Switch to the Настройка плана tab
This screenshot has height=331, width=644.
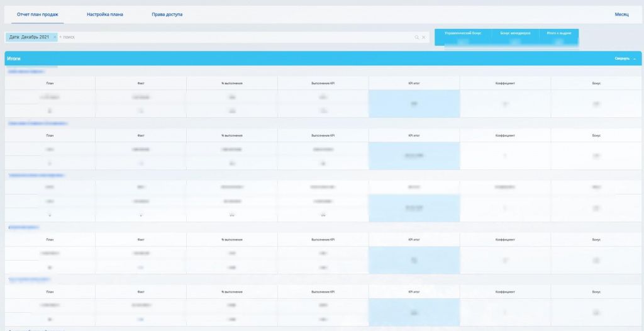(x=105, y=14)
